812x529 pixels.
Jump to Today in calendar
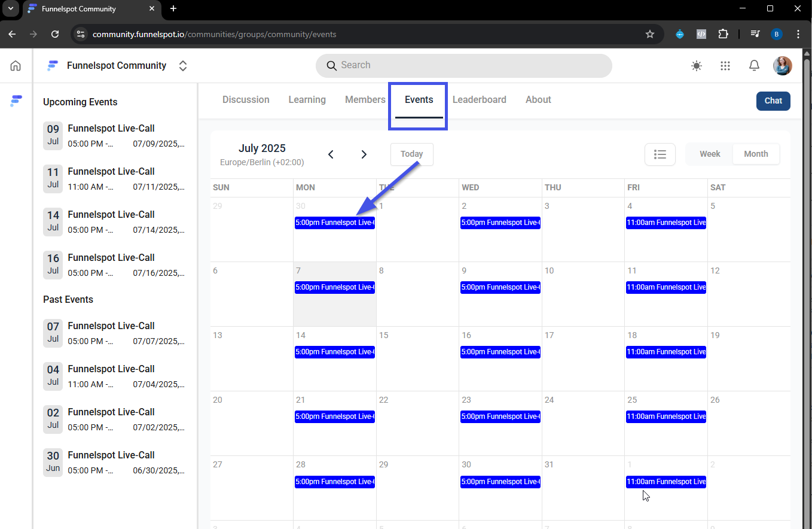412,154
